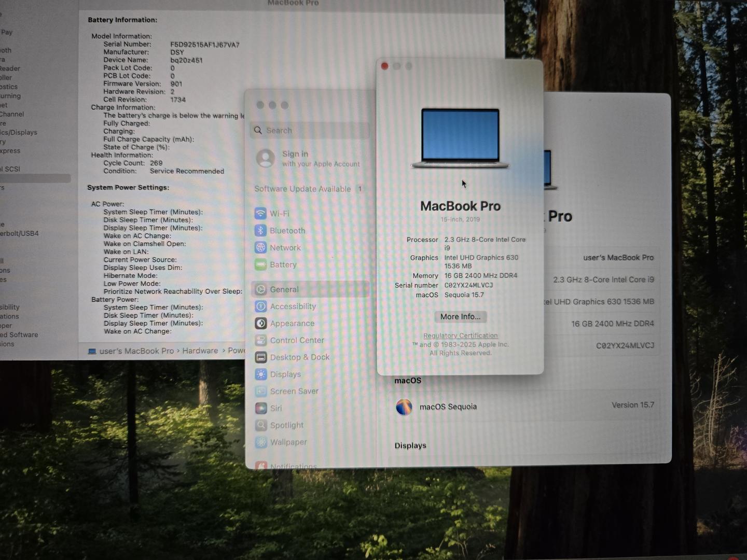Open Software Update Available notice
747x560 pixels.
tap(308, 189)
